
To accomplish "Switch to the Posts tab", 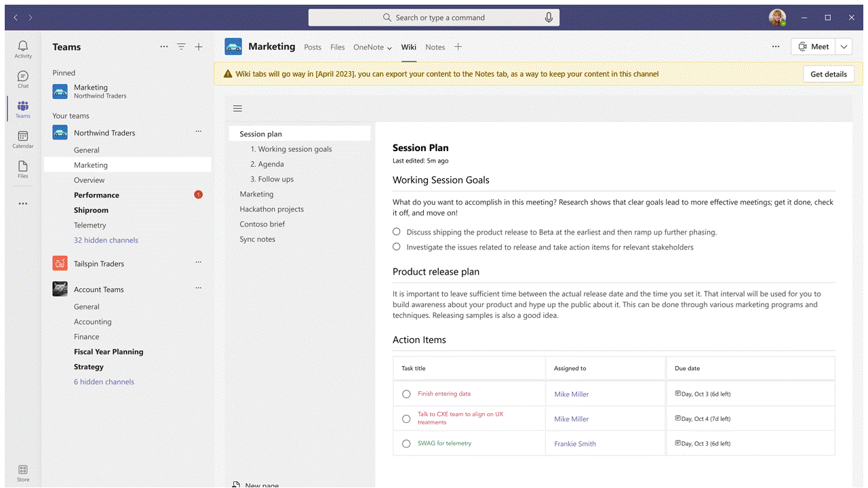I will coord(313,47).
